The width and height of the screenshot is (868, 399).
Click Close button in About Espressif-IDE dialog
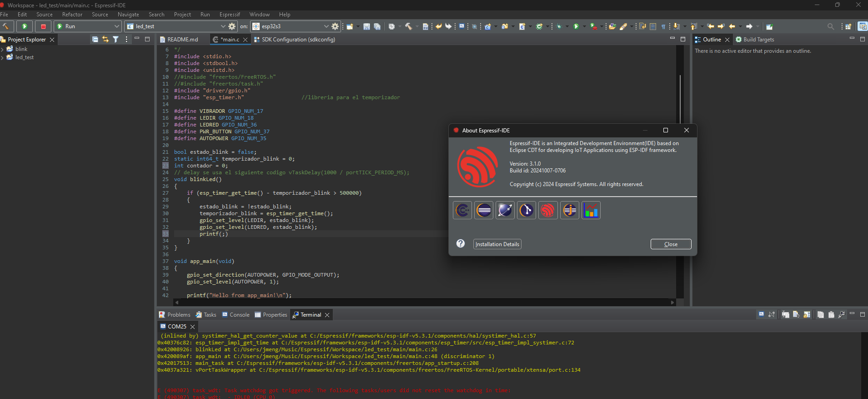tap(671, 244)
